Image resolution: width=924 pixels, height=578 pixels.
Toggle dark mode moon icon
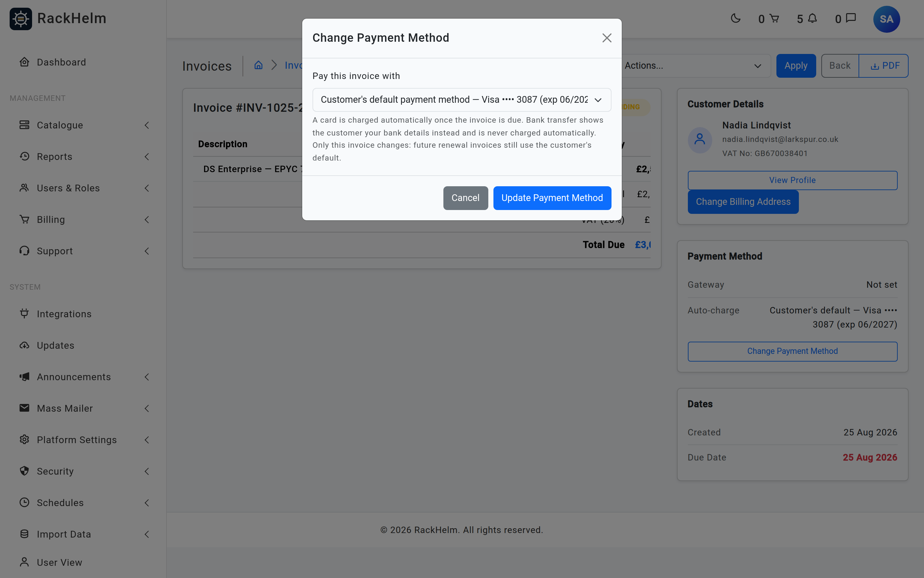pyautogui.click(x=735, y=18)
